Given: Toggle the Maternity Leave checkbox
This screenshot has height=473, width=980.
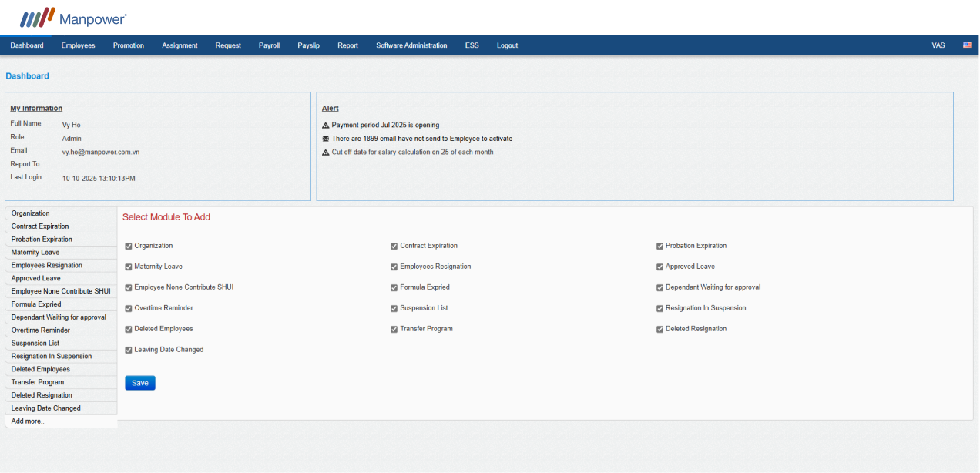Looking at the screenshot, I should 129,267.
